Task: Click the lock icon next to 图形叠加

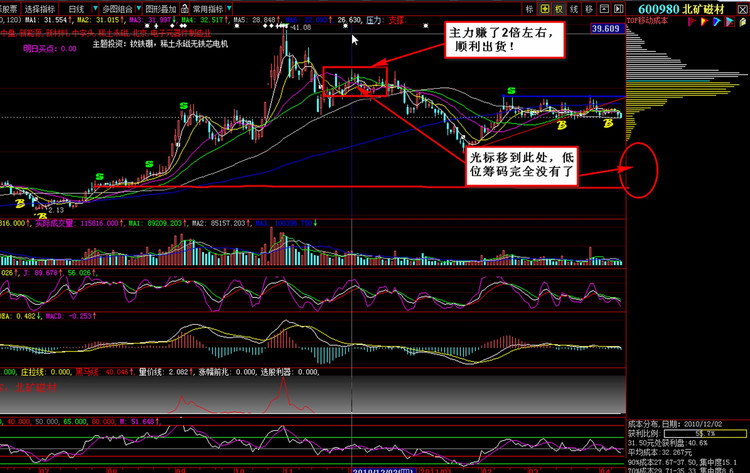Action: (185, 8)
